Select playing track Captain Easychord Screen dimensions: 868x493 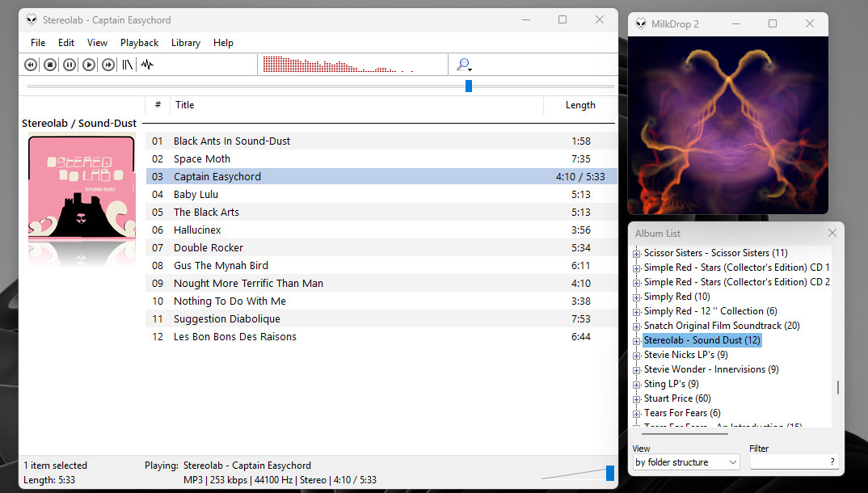click(381, 176)
